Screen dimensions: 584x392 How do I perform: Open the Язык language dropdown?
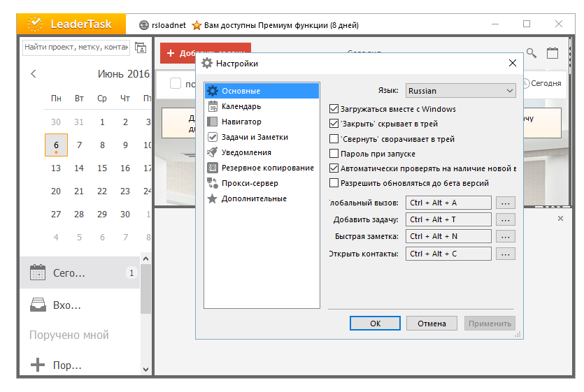click(x=461, y=91)
